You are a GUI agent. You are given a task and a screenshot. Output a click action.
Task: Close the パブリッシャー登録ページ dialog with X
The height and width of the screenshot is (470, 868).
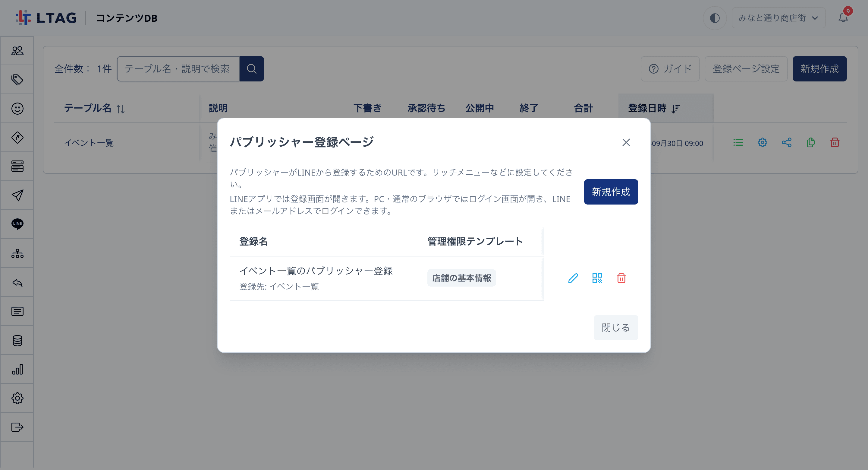click(x=626, y=143)
